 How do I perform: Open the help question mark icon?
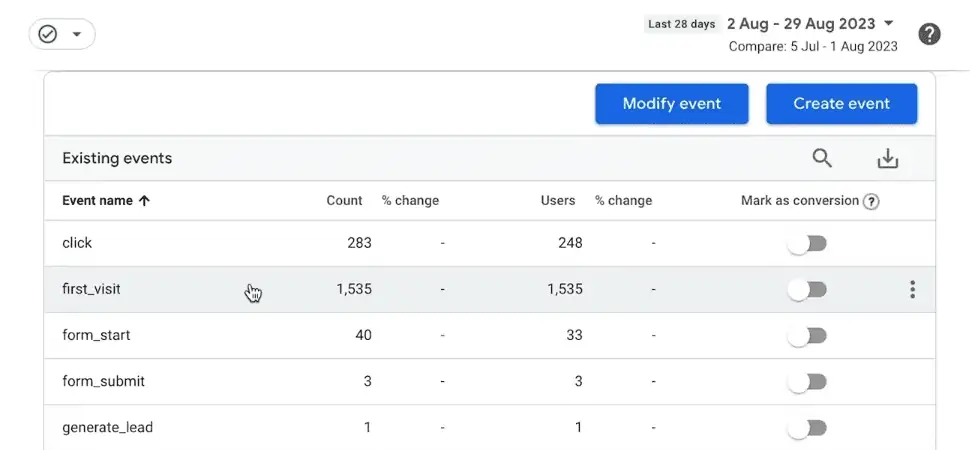click(929, 35)
